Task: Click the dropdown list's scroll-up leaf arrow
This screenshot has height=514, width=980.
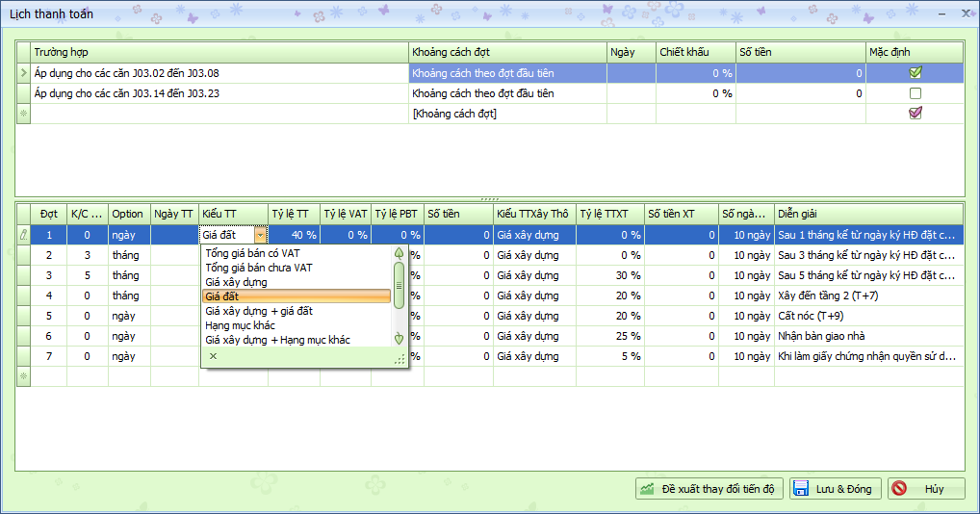Action: (x=400, y=253)
